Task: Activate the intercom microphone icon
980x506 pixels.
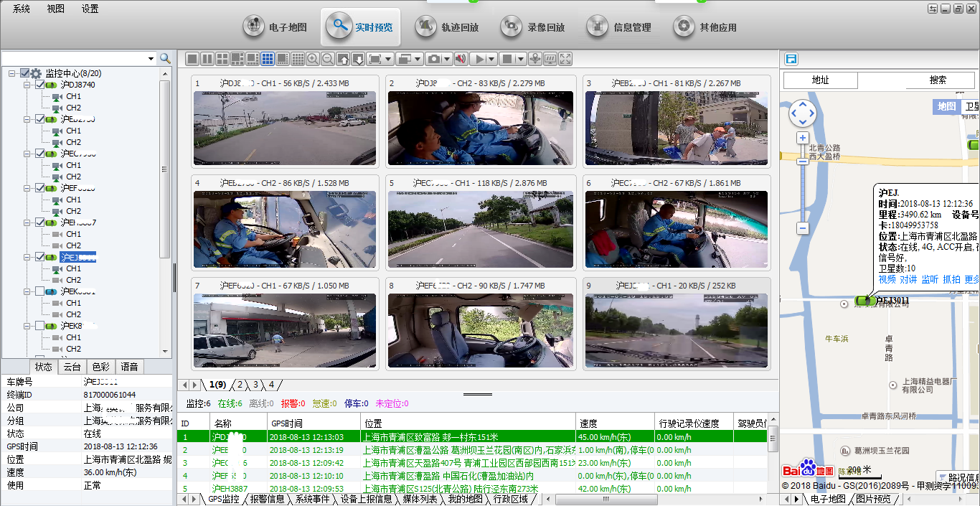Action: coord(535,59)
